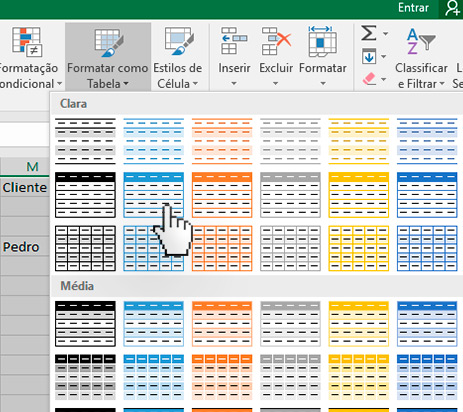Pick the yellow header light table style

359,195
